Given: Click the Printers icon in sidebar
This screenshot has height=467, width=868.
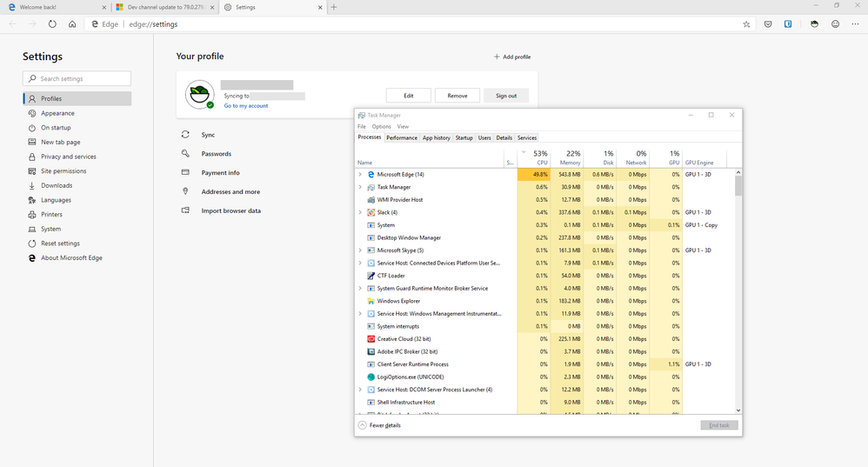Looking at the screenshot, I should pos(32,214).
